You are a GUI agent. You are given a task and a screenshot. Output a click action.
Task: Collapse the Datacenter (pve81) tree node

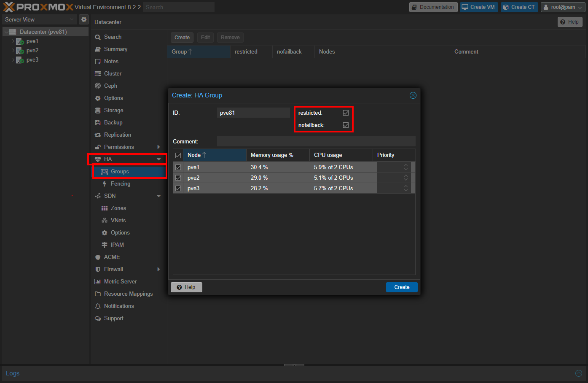point(6,32)
